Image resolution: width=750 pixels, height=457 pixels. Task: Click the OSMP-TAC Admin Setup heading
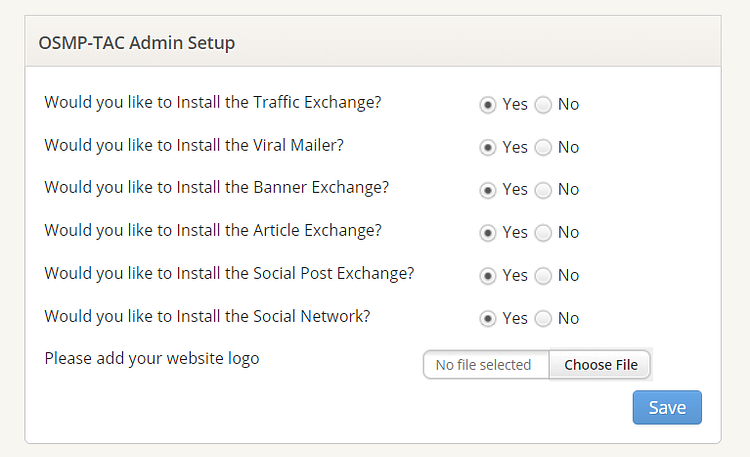tap(137, 43)
